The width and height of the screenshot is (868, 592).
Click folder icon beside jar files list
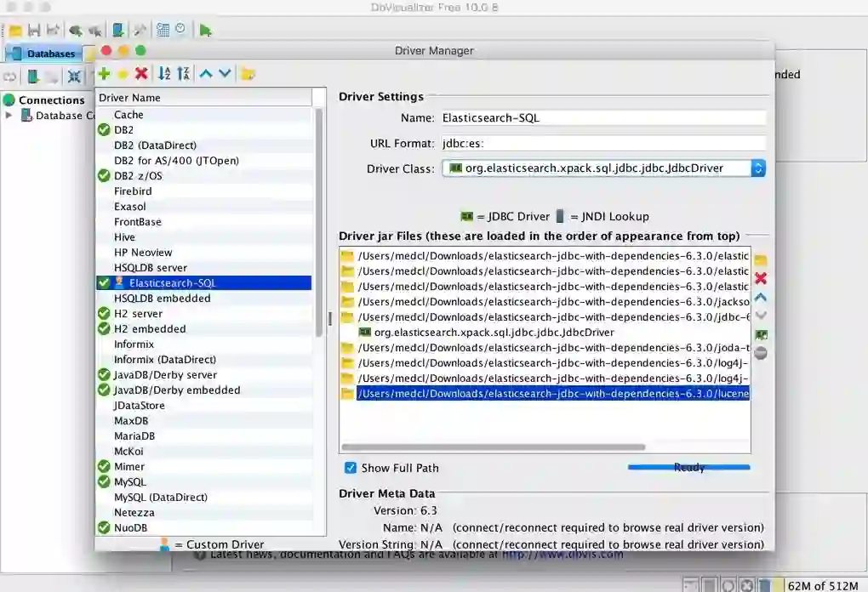[761, 259]
